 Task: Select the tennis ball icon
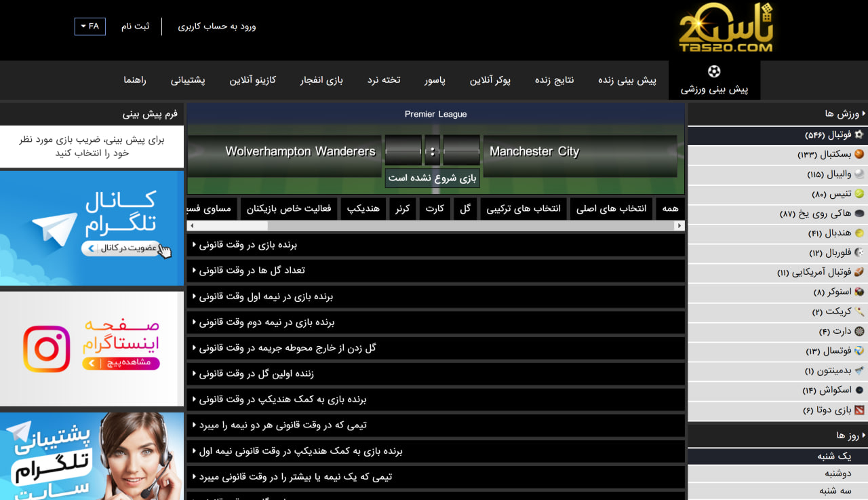coord(859,194)
